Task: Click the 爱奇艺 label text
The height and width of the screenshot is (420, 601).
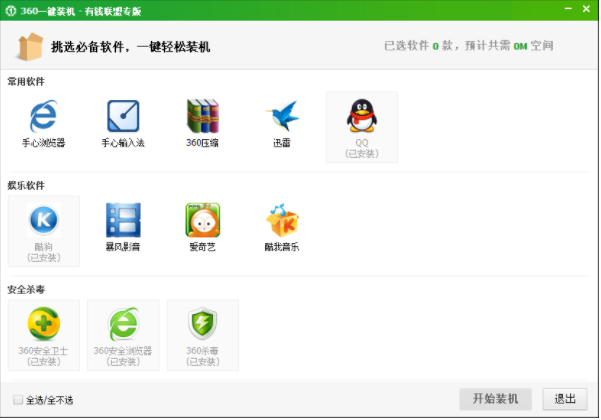Action: click(202, 247)
